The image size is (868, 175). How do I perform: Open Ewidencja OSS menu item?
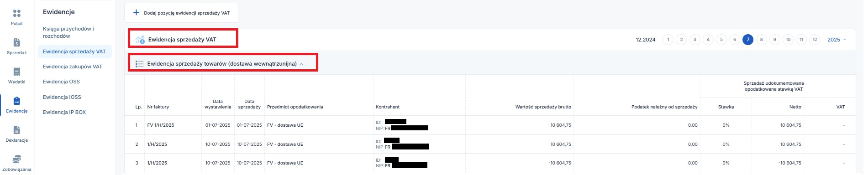[61, 82]
